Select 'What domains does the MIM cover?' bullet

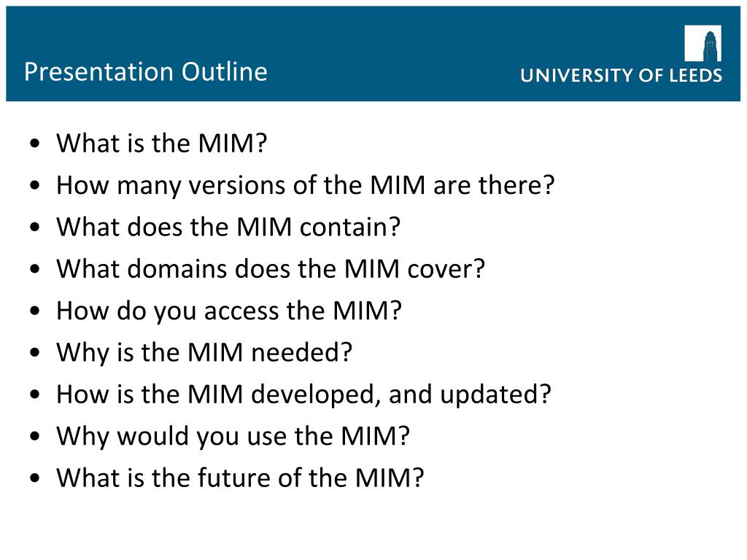271,268
